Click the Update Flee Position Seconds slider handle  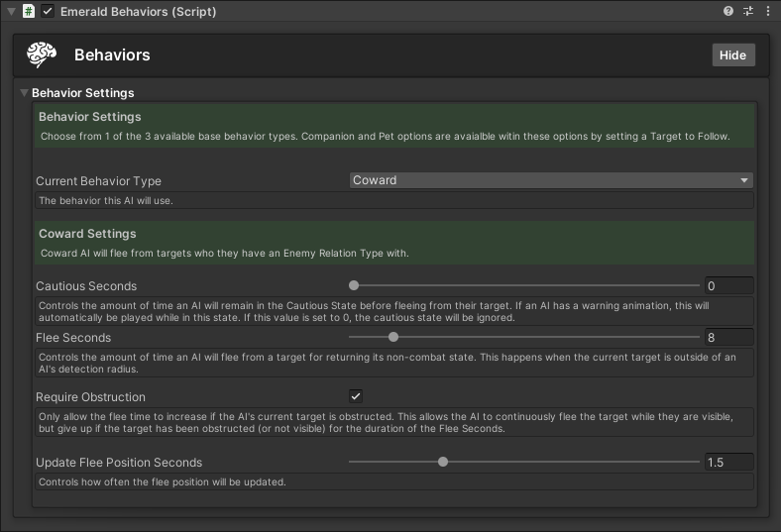[x=443, y=462]
